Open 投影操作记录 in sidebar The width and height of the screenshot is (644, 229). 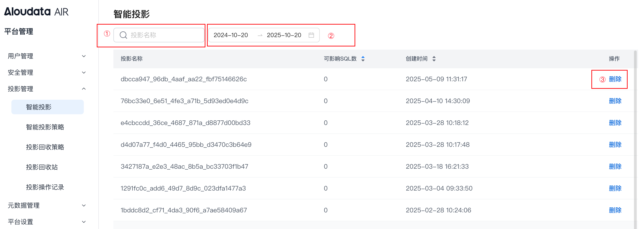pos(45,187)
